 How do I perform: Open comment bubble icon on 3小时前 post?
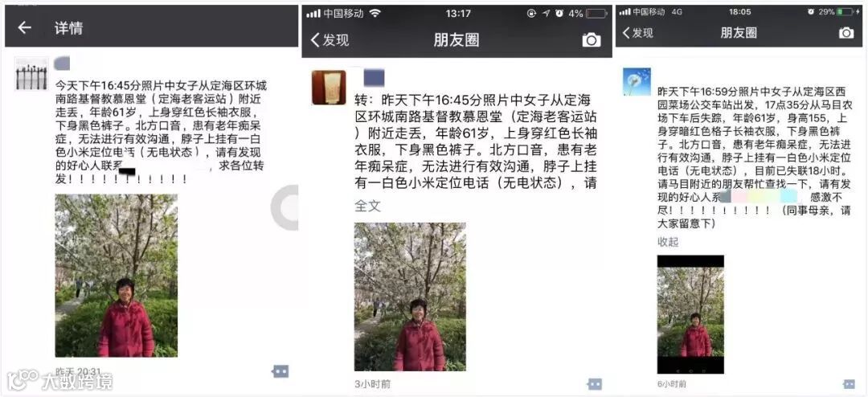click(595, 383)
